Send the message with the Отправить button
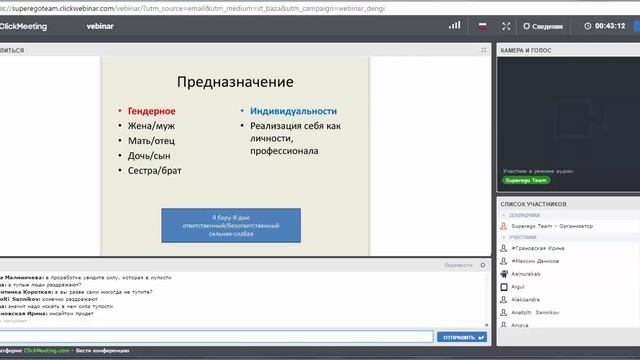 (x=462, y=337)
